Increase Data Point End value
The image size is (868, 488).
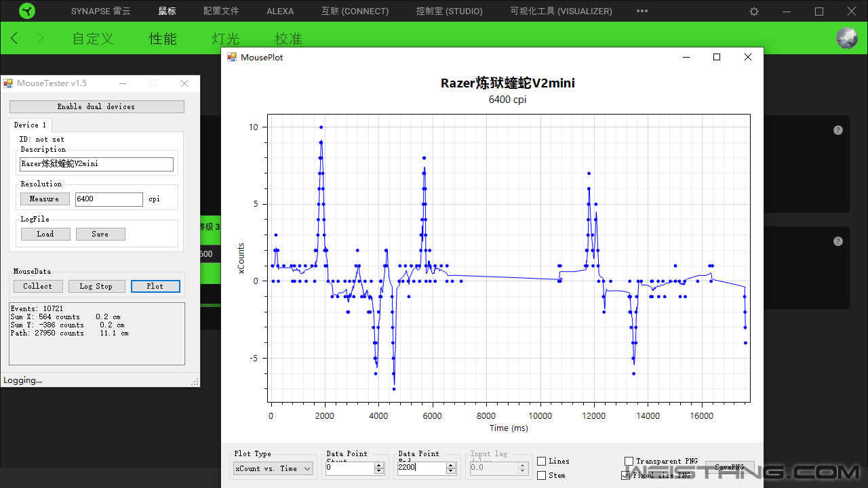tap(451, 465)
